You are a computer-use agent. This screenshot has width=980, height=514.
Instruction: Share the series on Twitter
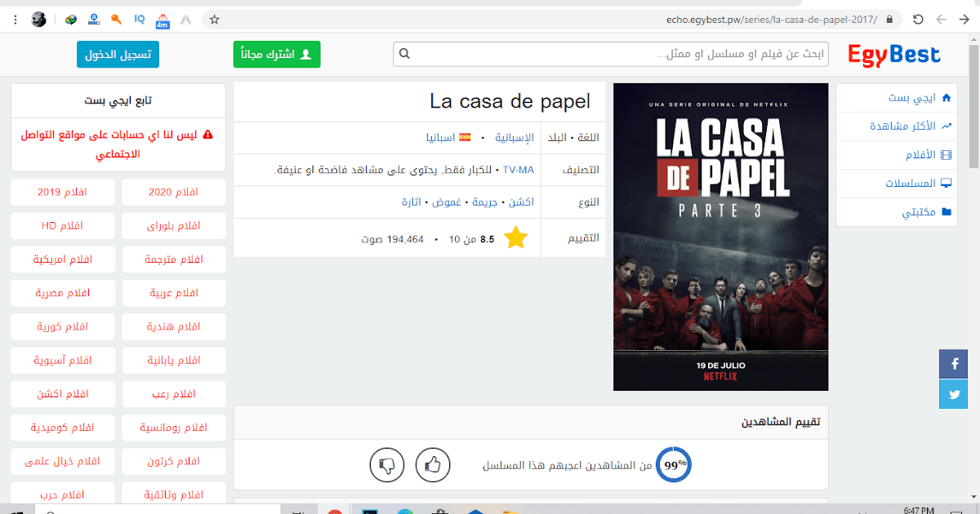point(954,393)
